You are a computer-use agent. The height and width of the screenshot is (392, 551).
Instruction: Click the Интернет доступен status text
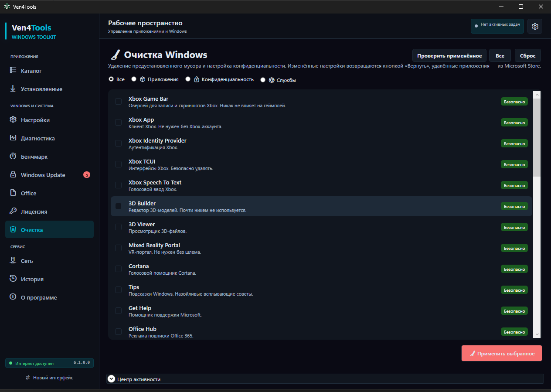click(34, 363)
